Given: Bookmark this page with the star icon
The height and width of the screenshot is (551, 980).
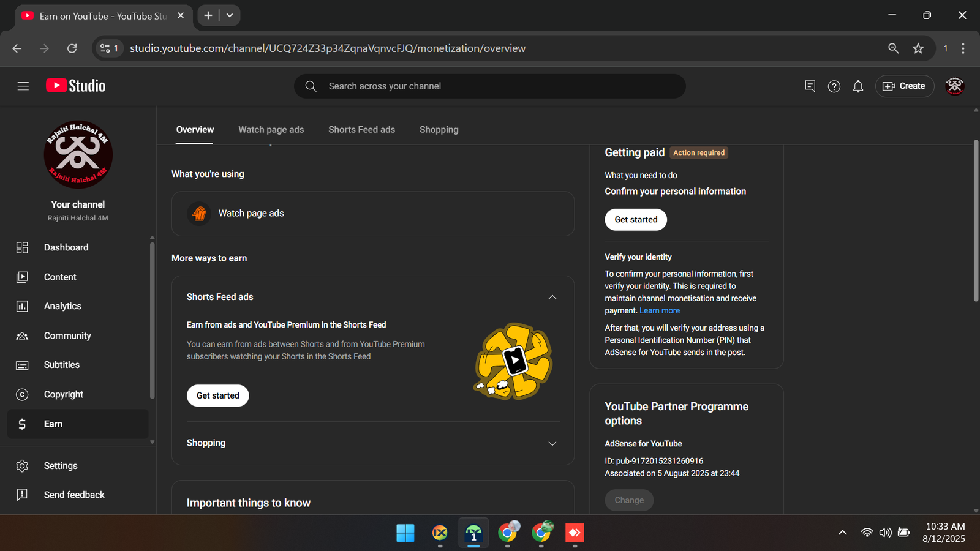Looking at the screenshot, I should (918, 48).
